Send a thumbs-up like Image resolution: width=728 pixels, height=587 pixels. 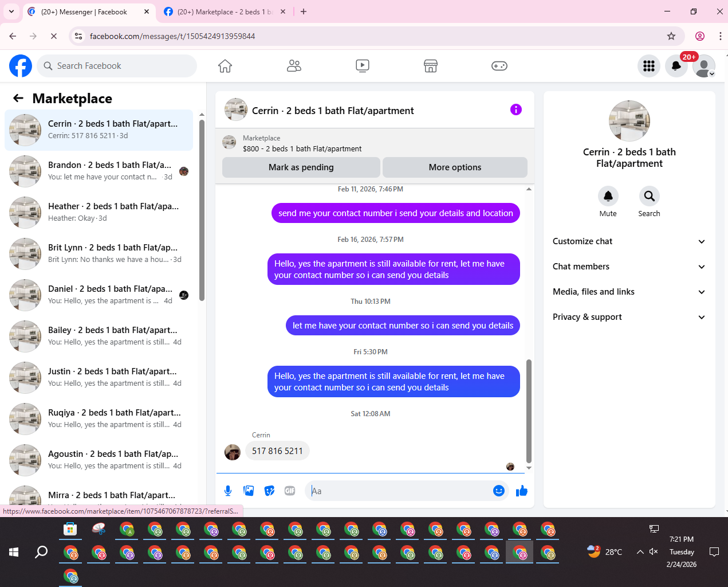522,491
